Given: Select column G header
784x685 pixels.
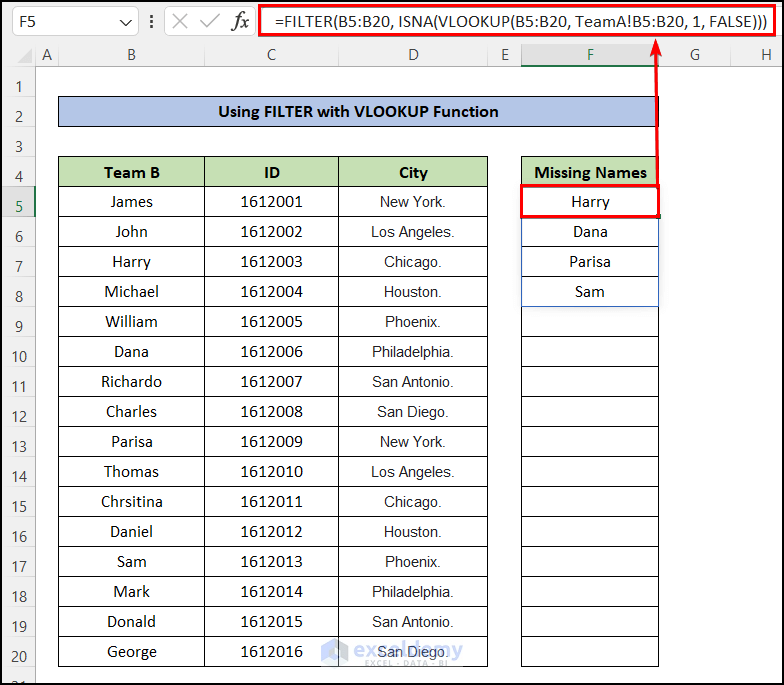Looking at the screenshot, I should tap(694, 54).
